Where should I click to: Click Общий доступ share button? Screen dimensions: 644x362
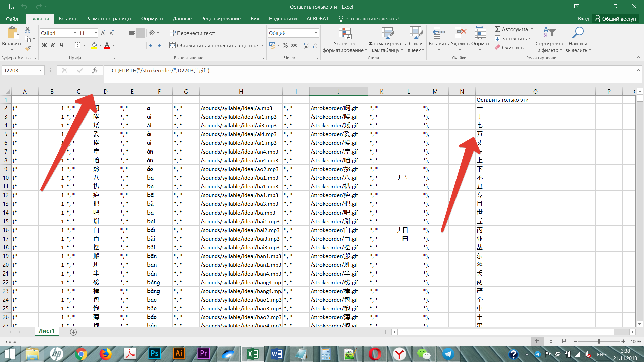pos(615,19)
